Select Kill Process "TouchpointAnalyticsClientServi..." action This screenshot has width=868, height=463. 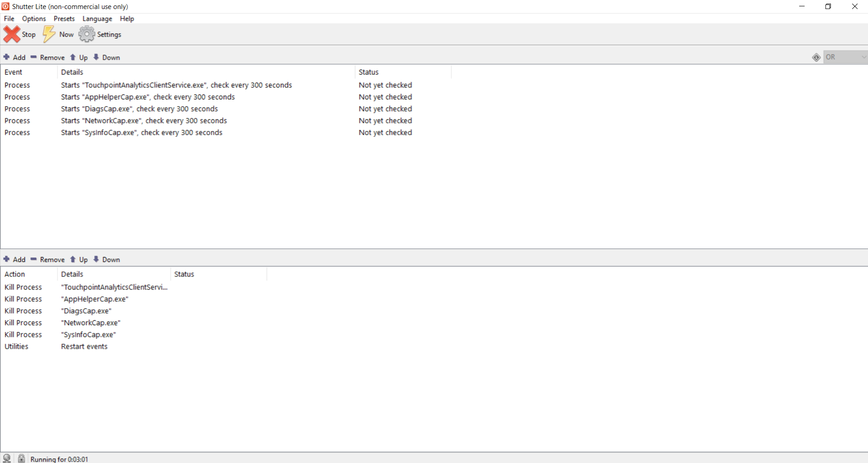tap(134, 287)
